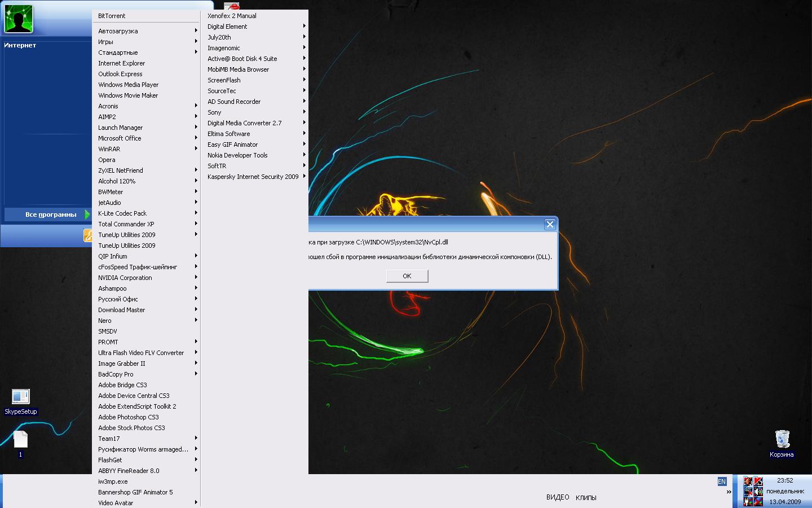Close the NvCpl.dll error dialog
Image resolution: width=812 pixels, height=508 pixels.
550,224
